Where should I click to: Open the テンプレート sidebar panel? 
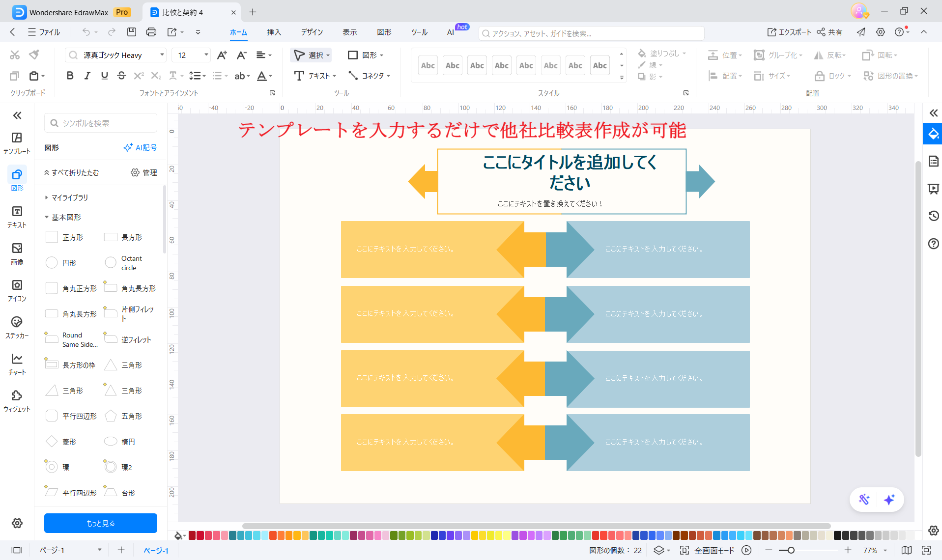pos(17,143)
